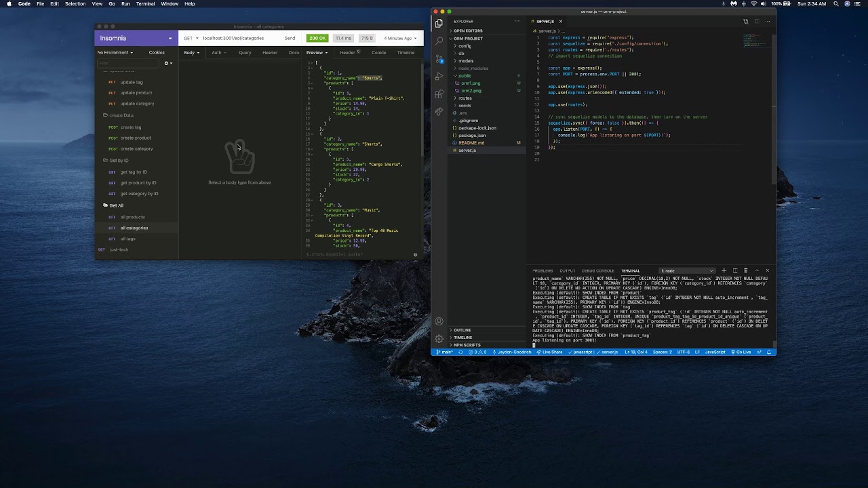Switch to the Problems panel tab

click(542, 270)
